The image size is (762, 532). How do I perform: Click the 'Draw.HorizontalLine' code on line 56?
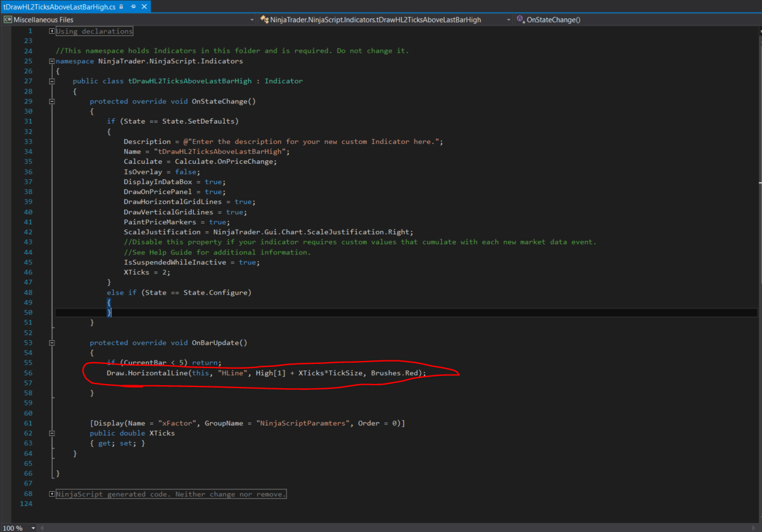266,373
